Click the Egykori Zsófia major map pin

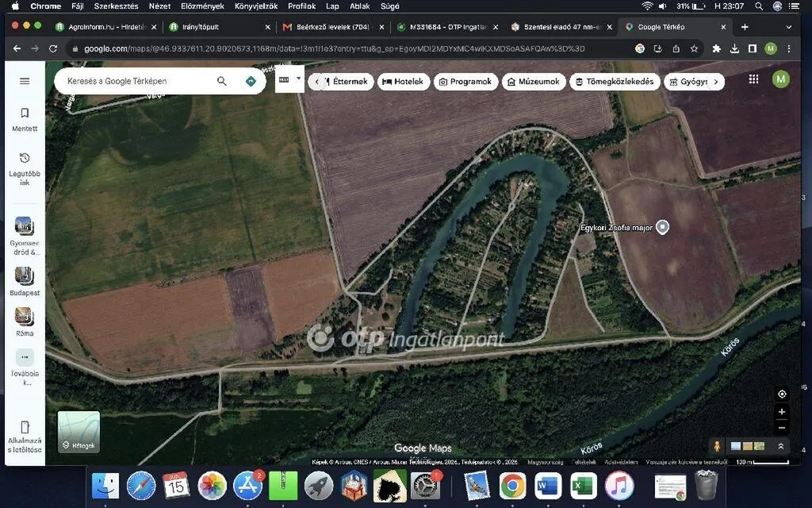[x=662, y=227]
